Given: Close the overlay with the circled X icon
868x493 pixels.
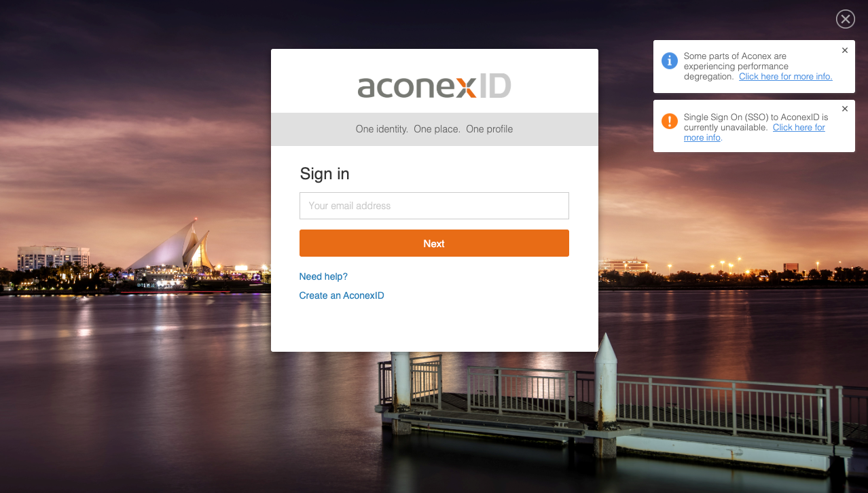Looking at the screenshot, I should pos(845,19).
